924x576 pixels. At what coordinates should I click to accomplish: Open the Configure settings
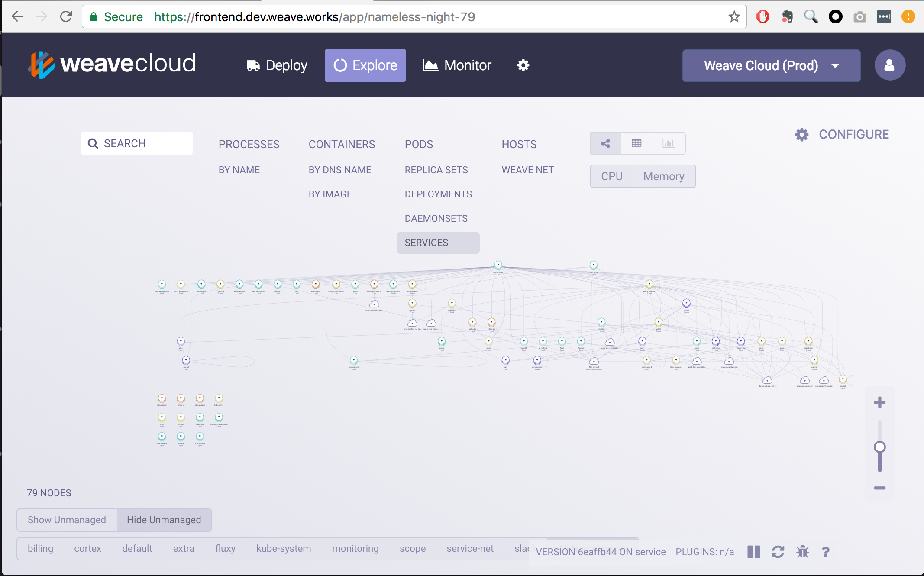[x=842, y=134]
